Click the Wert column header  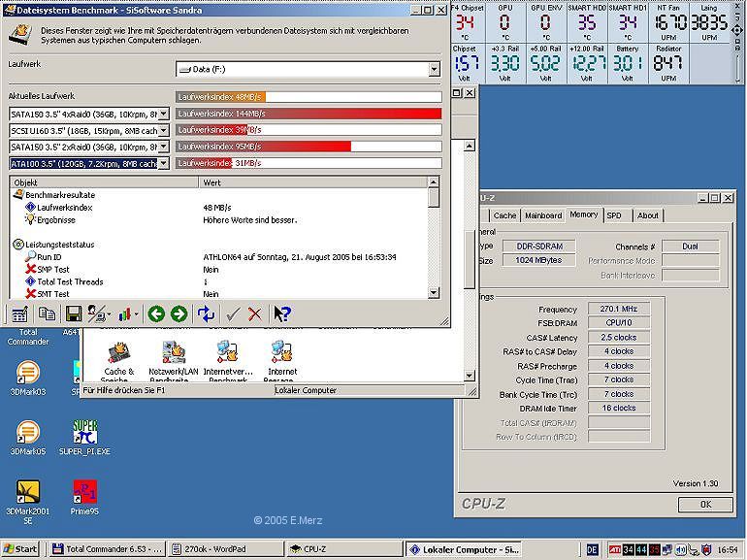pos(313,182)
